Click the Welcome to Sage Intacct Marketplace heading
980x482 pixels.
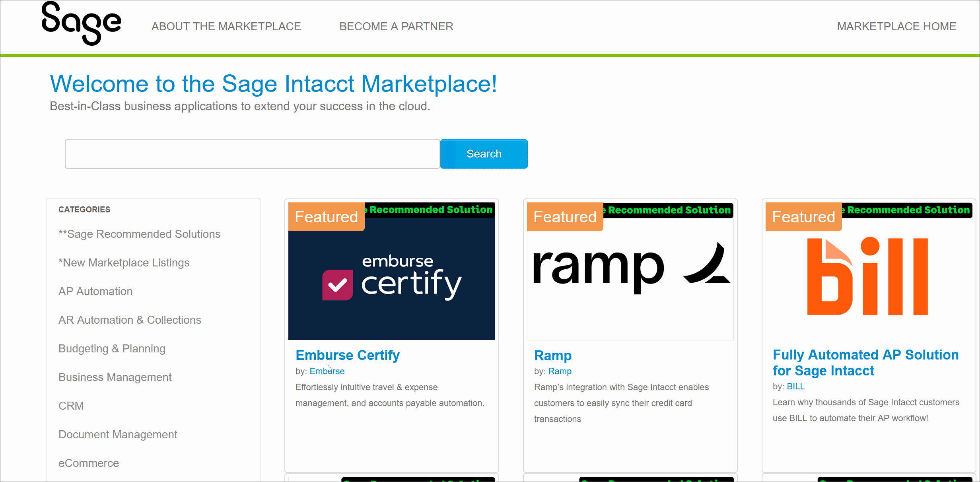(x=274, y=84)
